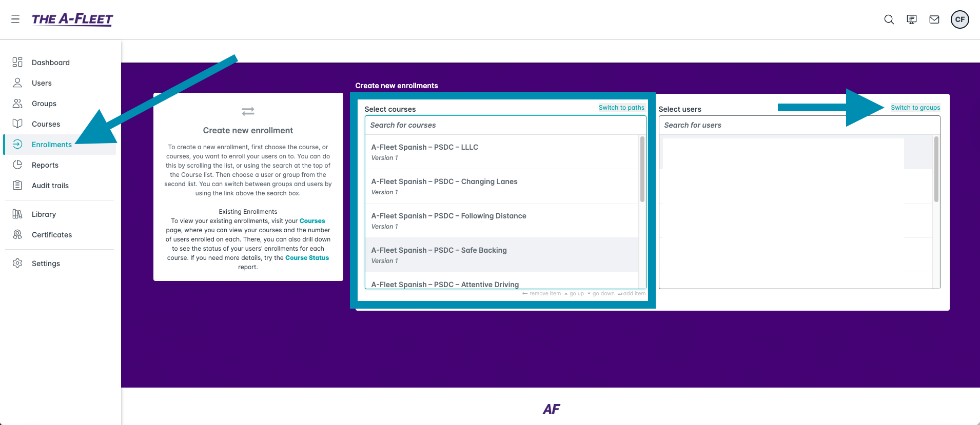Click the Course Status report link
The width and height of the screenshot is (980, 425).
coord(307,258)
